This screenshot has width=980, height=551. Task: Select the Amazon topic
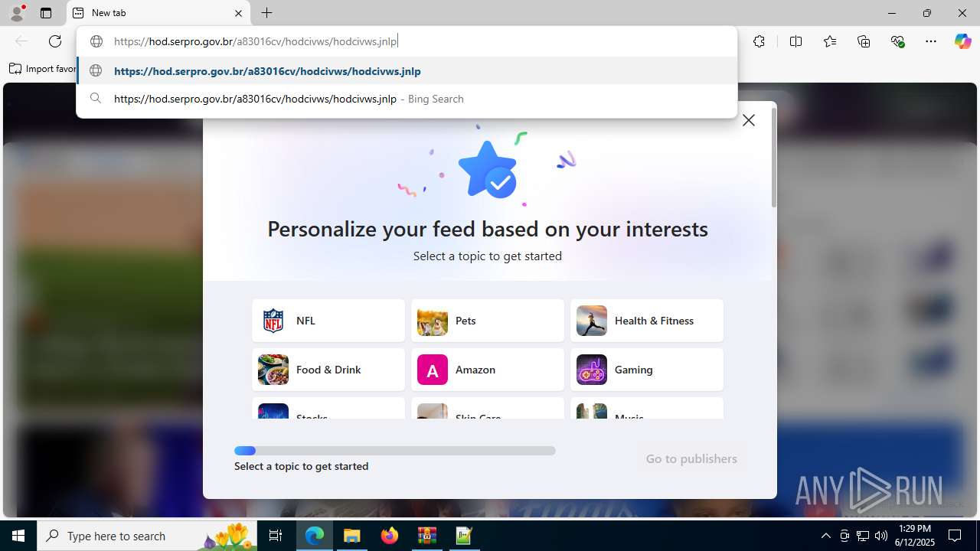[488, 370]
